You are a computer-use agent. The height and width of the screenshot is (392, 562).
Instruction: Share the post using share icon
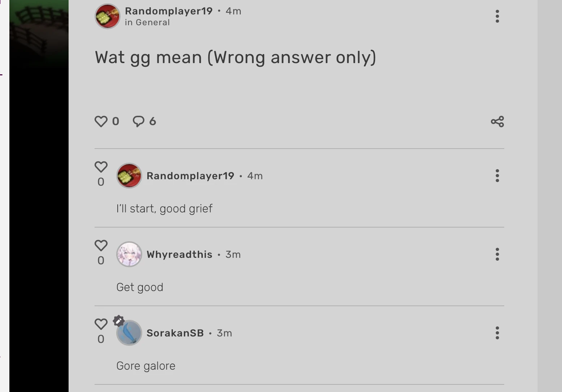(x=497, y=122)
